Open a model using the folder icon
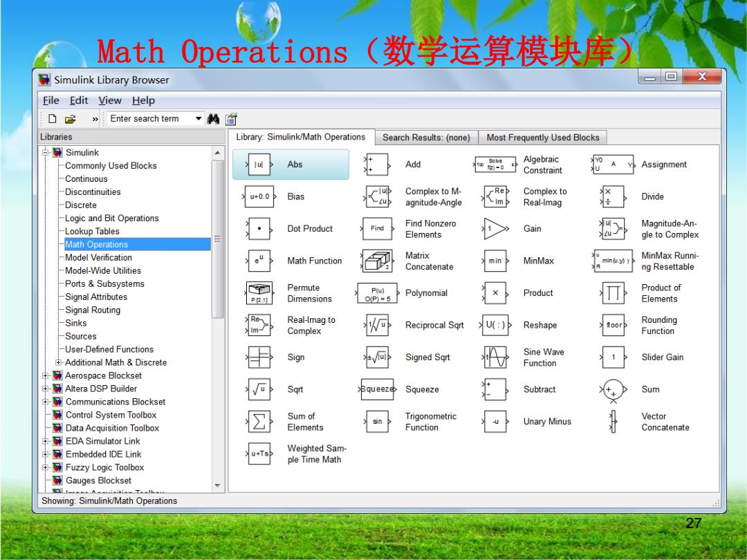Image resolution: width=747 pixels, height=560 pixels. [x=71, y=119]
